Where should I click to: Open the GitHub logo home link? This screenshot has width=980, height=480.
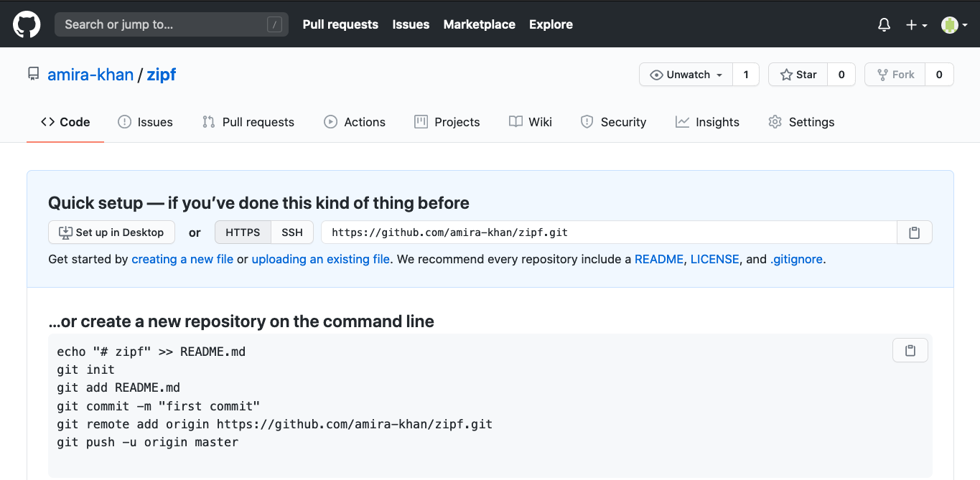tap(27, 24)
